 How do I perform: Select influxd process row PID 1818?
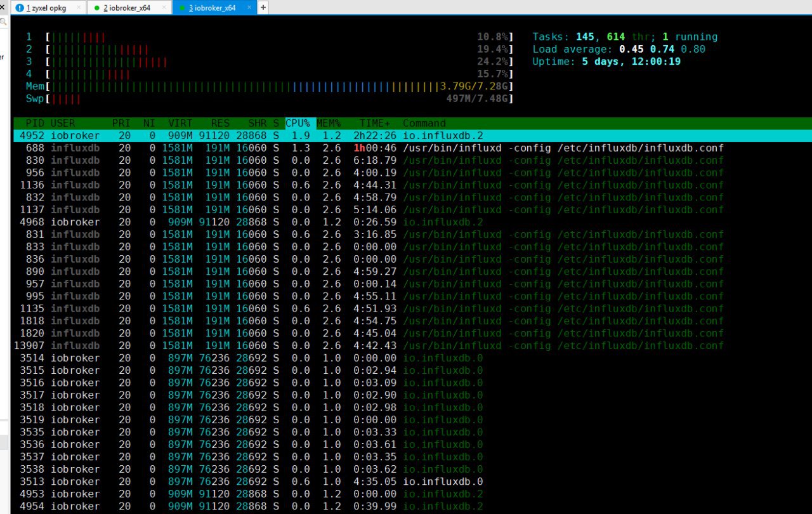click(412, 321)
